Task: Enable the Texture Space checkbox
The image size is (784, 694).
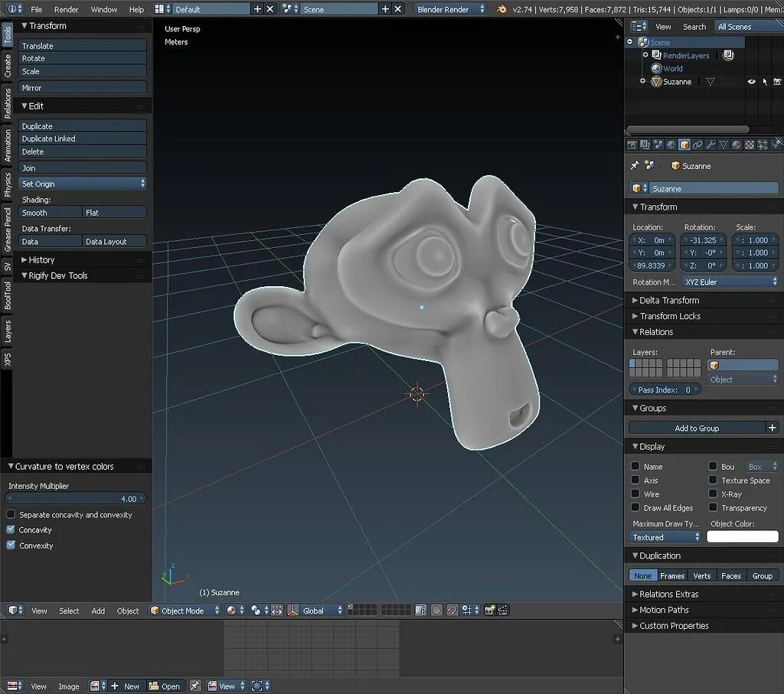Action: pyautogui.click(x=713, y=480)
